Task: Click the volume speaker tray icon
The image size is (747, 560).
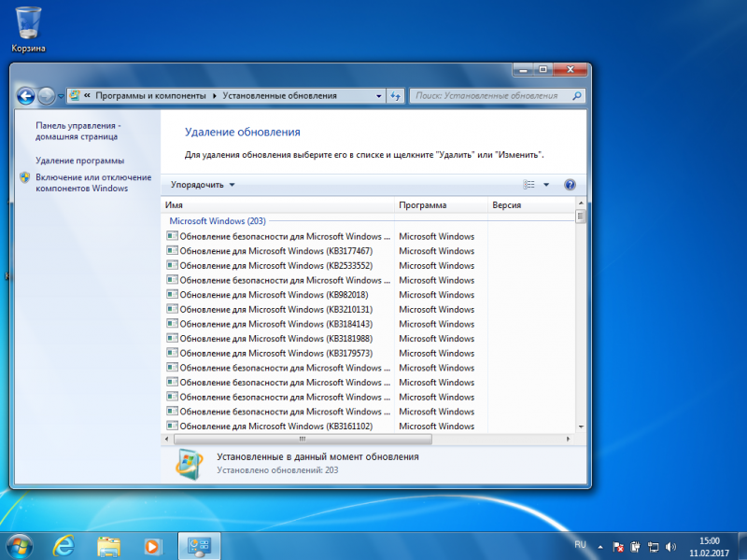Action: click(670, 547)
